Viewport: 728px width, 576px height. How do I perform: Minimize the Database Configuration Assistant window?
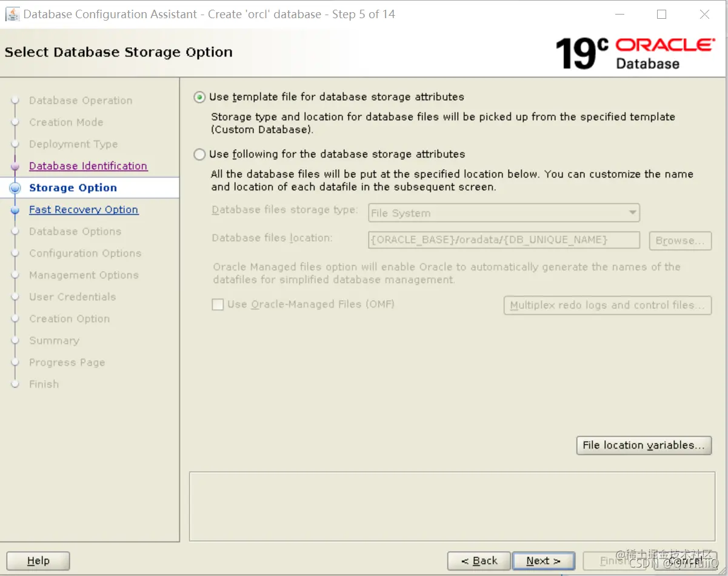(619, 14)
